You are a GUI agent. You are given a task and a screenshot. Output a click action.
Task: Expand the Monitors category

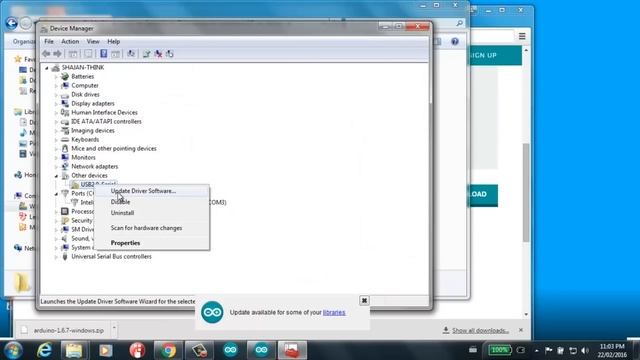pos(56,158)
